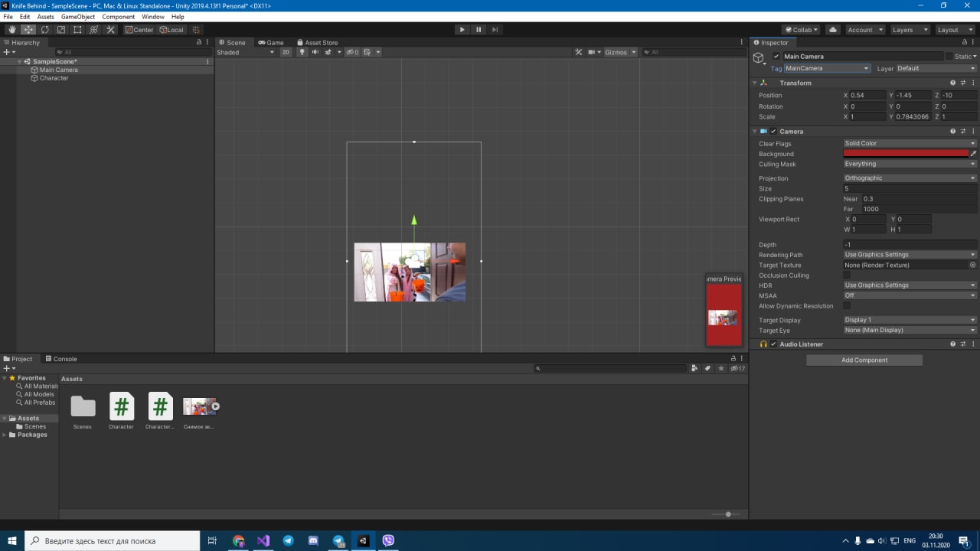Open cloud services icon
Viewport: 980px width, 551px height.
coord(833,30)
